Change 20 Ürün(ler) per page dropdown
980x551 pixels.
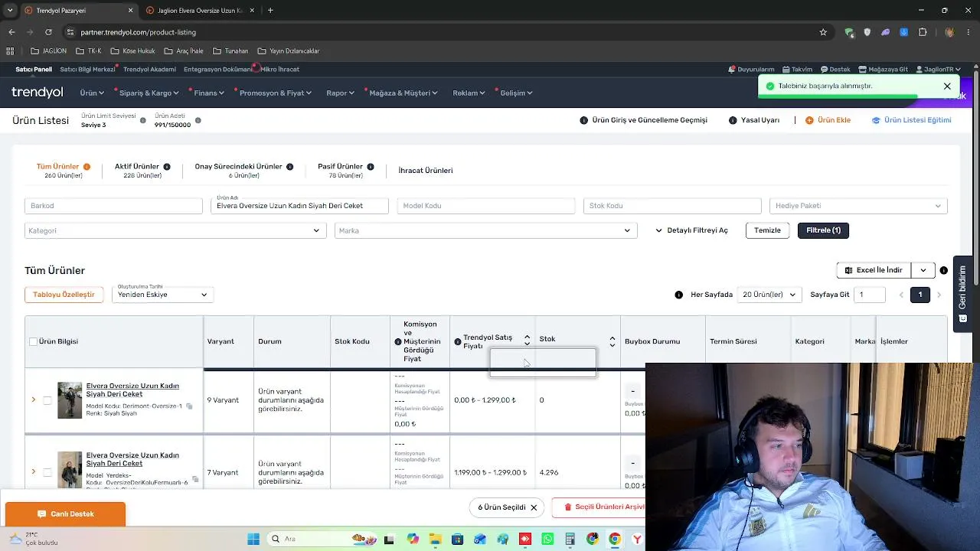click(769, 295)
